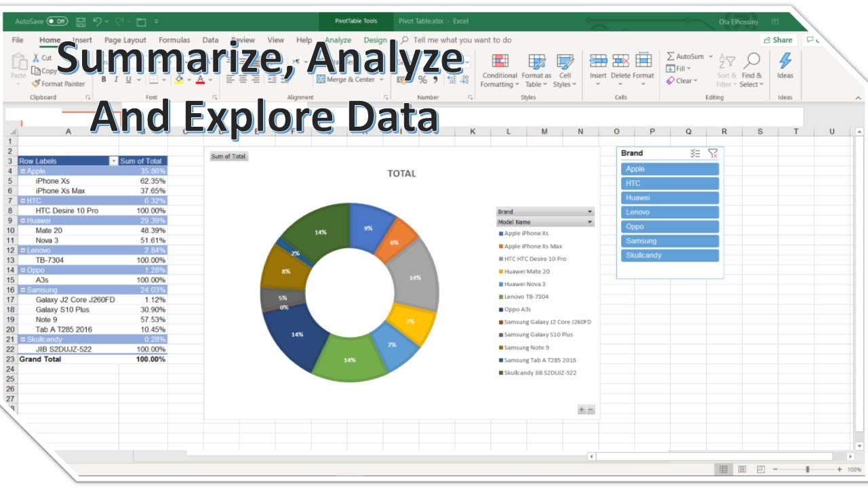Click the Fill down icon
This screenshot has width=868, height=488.
(x=671, y=68)
